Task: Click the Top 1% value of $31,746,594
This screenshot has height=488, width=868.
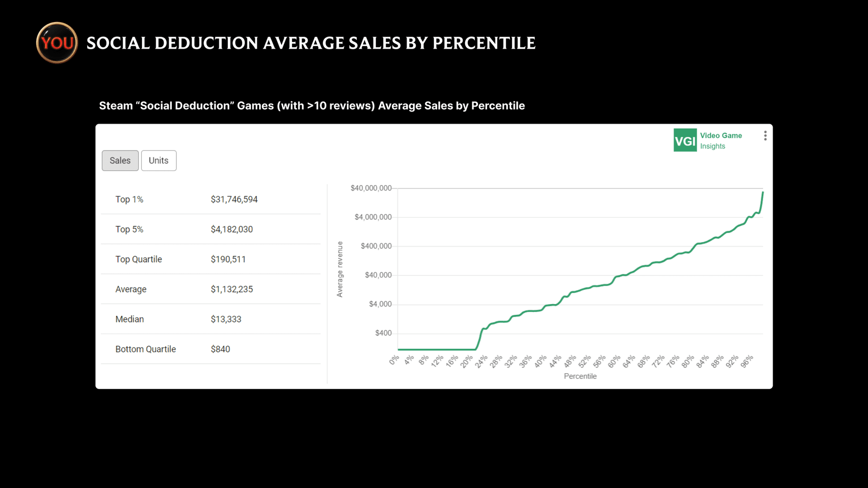Action: (234, 199)
